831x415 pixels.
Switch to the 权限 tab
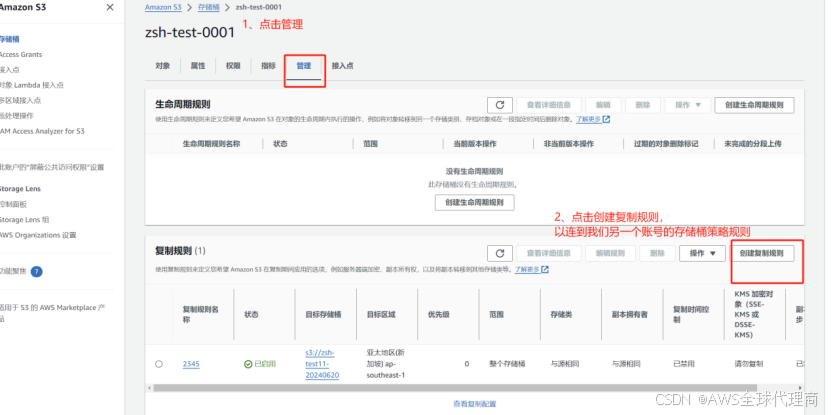point(233,66)
